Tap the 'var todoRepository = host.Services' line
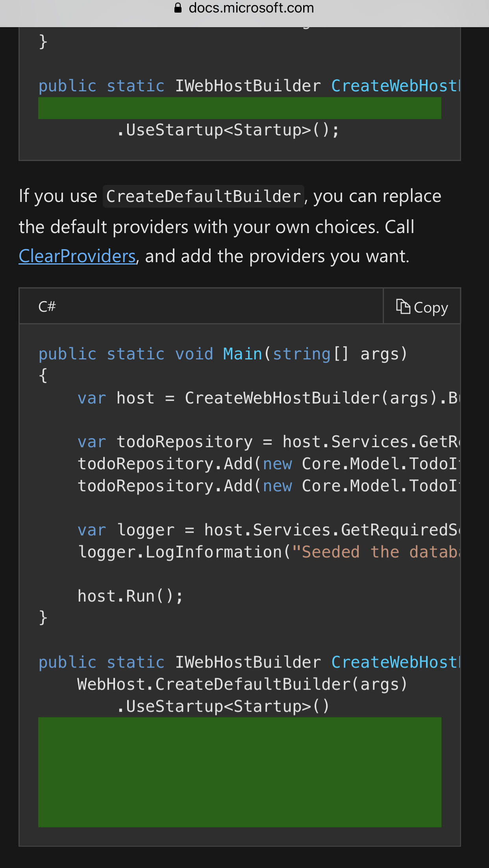Image resolution: width=489 pixels, height=868 pixels. (x=269, y=442)
